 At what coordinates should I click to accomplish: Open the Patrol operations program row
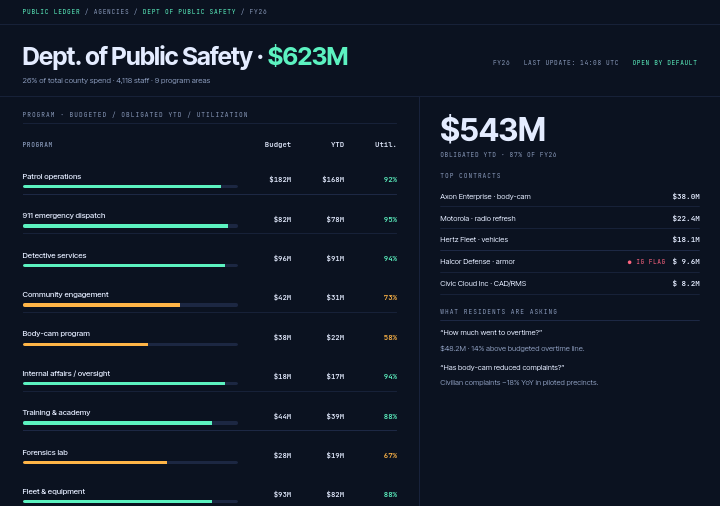coord(210,179)
